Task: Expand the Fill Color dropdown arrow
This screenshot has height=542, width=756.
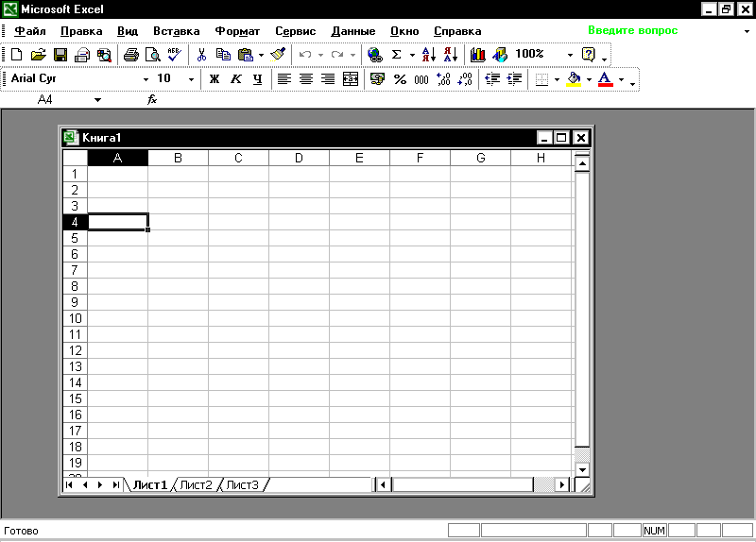Action: click(x=589, y=79)
